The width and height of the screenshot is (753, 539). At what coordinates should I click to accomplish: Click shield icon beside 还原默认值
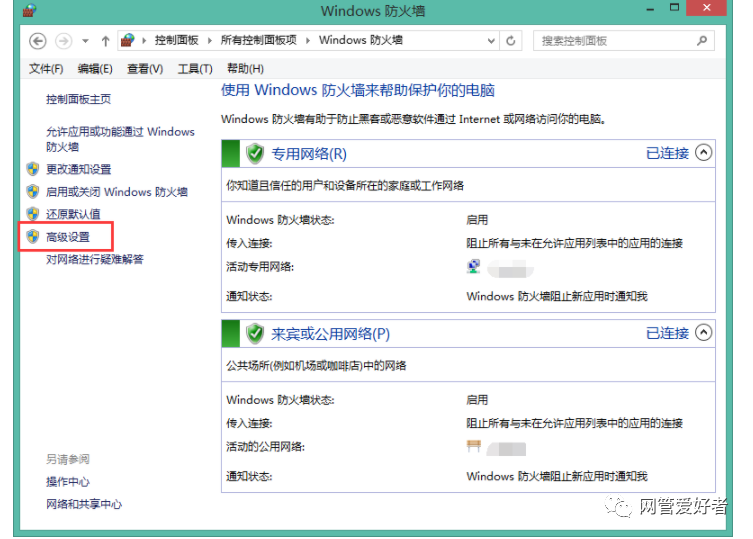[33, 214]
